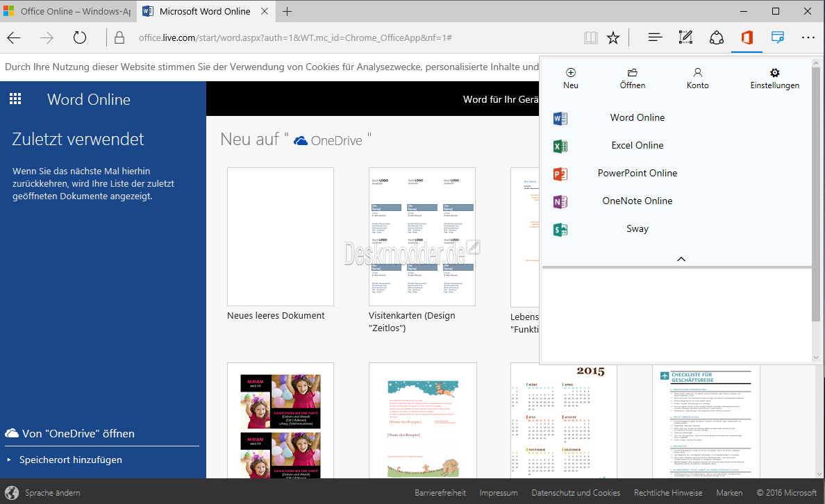Click the blue translator extension icon
This screenshot has height=504, width=825.
777,37
